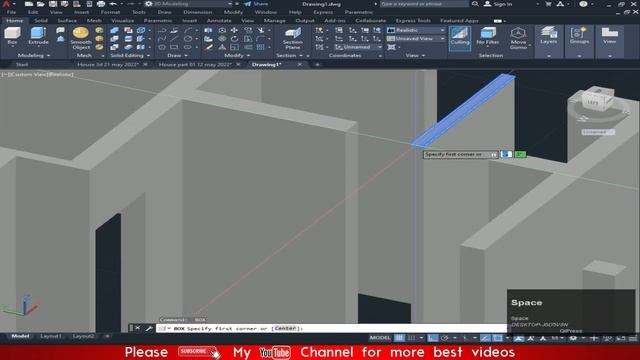Switch to the Solid ribbon tab
This screenshot has height=360, width=640.
pyautogui.click(x=41, y=20)
